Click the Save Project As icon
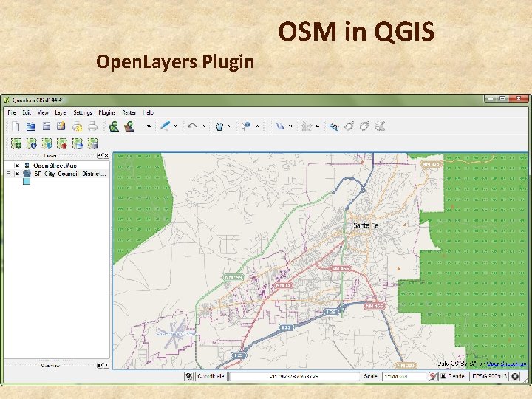Image resolution: width=532 pixels, height=399 pixels. click(x=61, y=126)
